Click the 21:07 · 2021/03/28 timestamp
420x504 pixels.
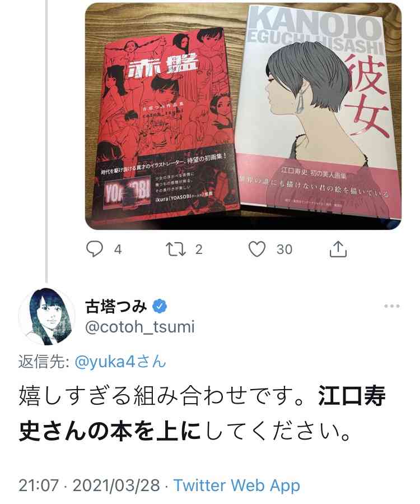(89, 485)
